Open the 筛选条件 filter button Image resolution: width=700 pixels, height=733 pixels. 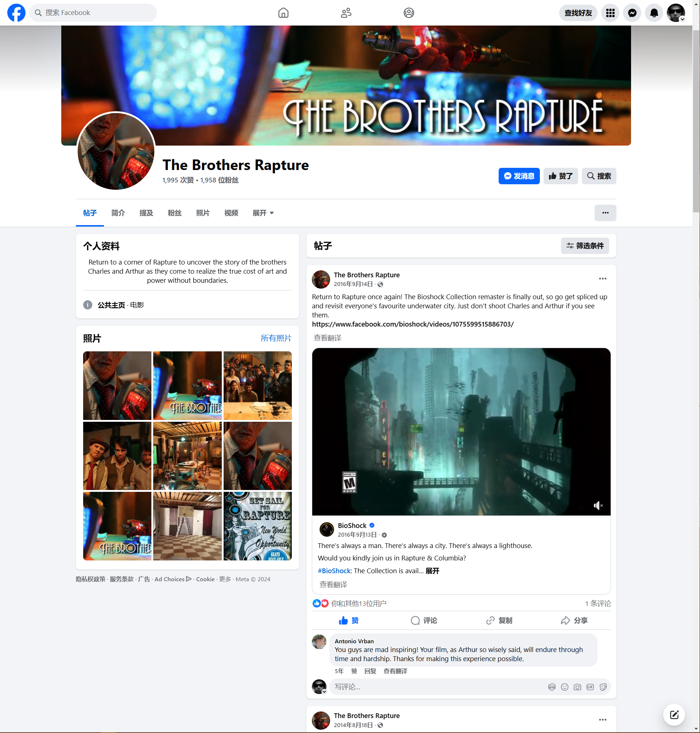tap(585, 246)
